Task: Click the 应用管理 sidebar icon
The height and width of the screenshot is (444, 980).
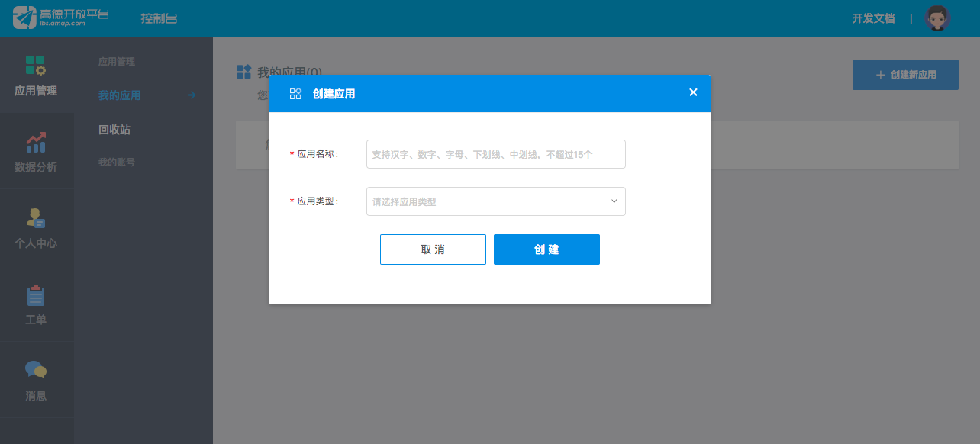Action: 36,66
